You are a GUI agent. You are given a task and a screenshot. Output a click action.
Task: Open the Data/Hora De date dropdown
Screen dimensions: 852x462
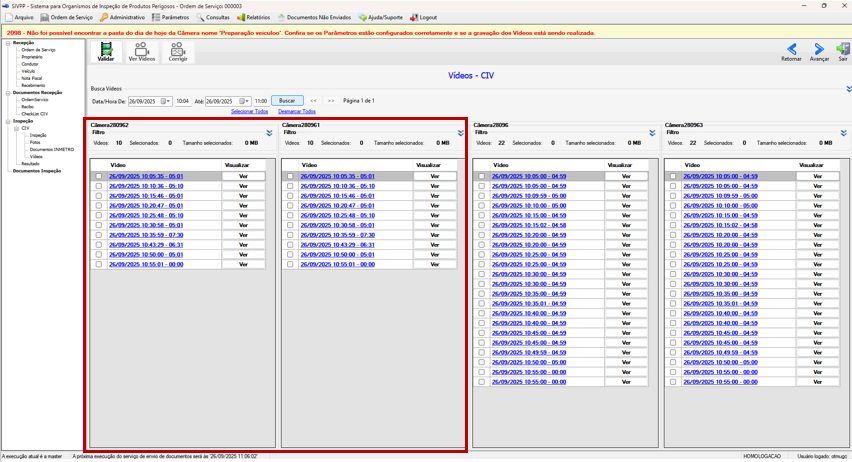tap(168, 101)
